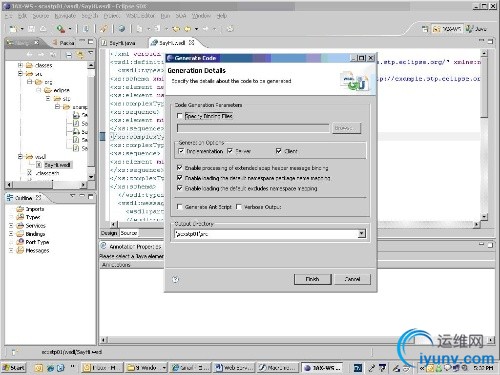Toggle the Implementation generation option checkbox
The width and height of the screenshot is (500, 375).
181,151
